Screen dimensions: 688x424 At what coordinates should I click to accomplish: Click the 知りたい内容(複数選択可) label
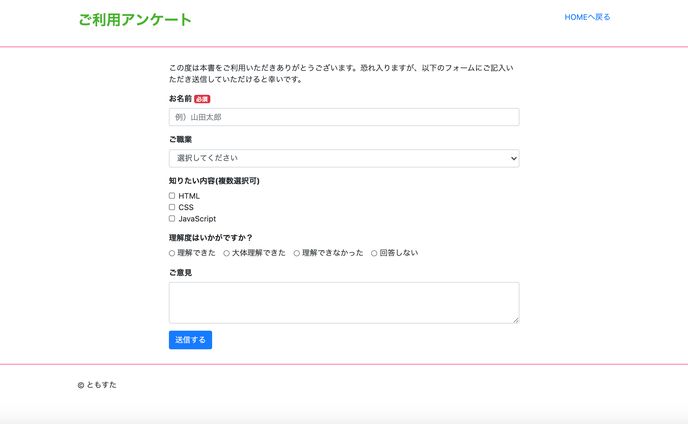pyautogui.click(x=214, y=181)
